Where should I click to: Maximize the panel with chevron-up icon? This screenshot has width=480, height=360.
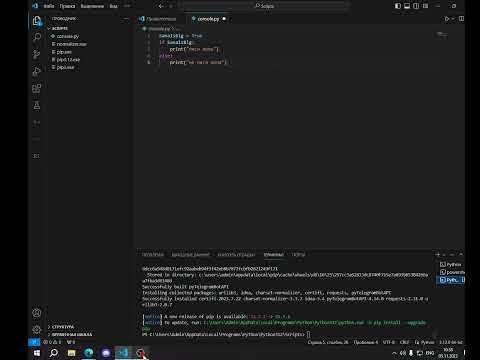tap(461, 254)
